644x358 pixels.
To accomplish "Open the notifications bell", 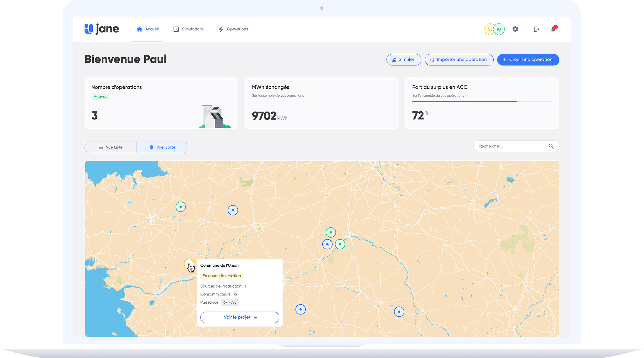I will pyautogui.click(x=553, y=29).
